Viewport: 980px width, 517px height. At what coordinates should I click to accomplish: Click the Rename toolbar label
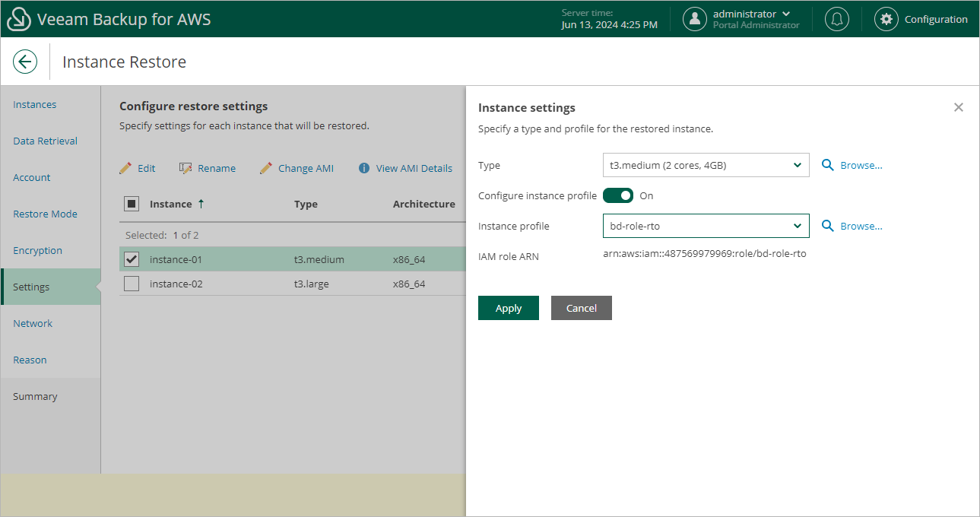point(217,168)
